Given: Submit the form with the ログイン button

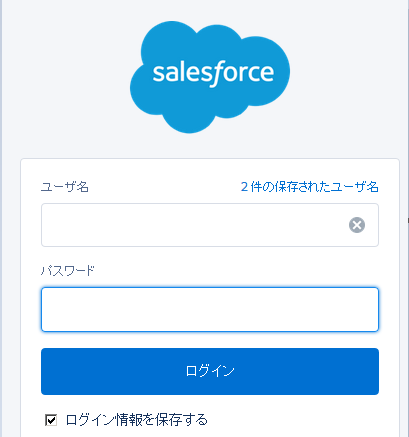Looking at the screenshot, I should (210, 371).
